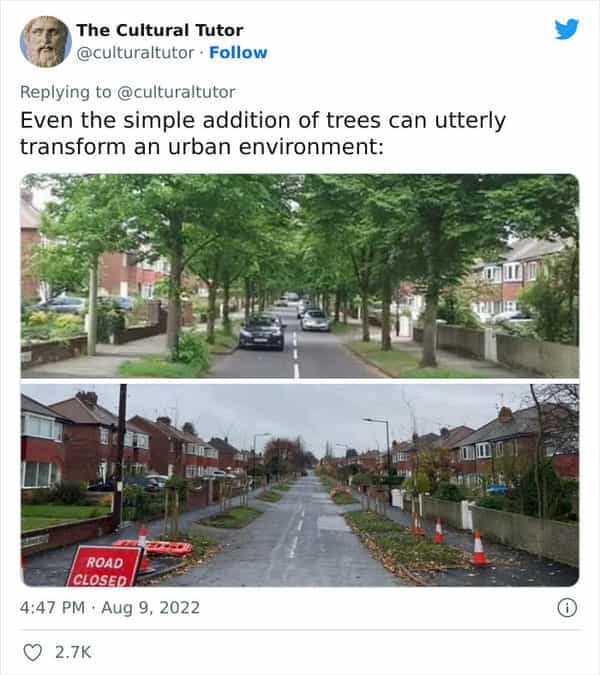
Task: Click the orange traffic cone on right
Action: coord(479,548)
